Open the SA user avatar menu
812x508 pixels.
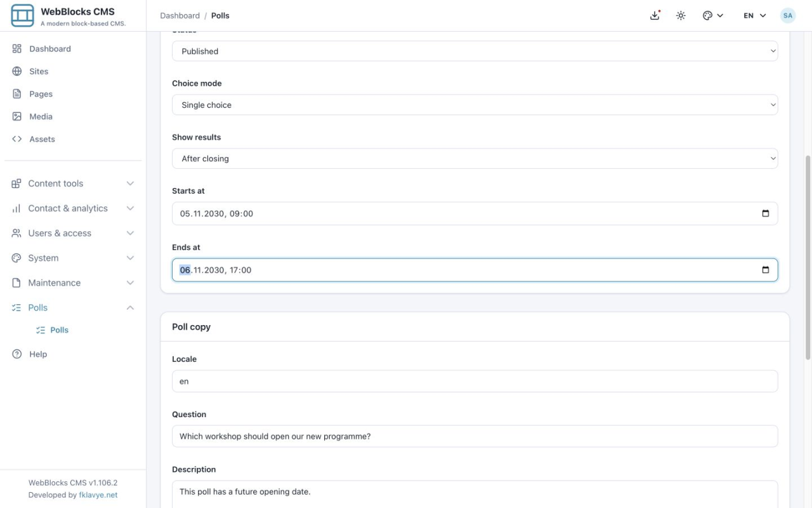(x=788, y=15)
